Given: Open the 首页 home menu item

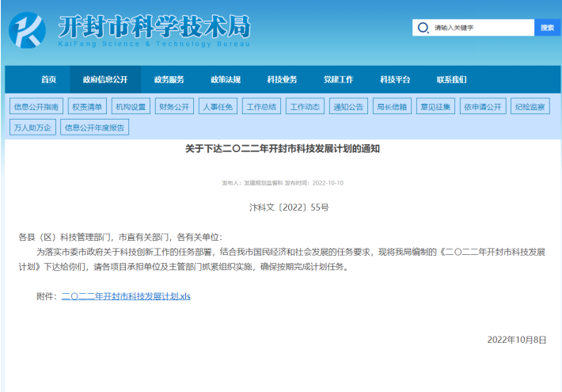Looking at the screenshot, I should [49, 79].
